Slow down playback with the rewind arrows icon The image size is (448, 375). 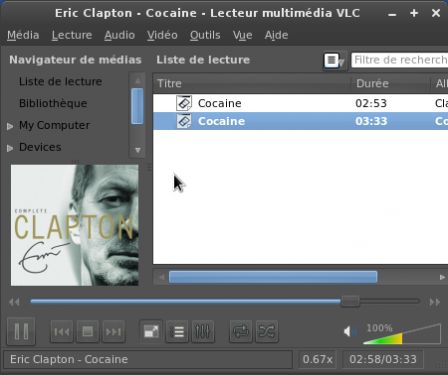point(14,302)
